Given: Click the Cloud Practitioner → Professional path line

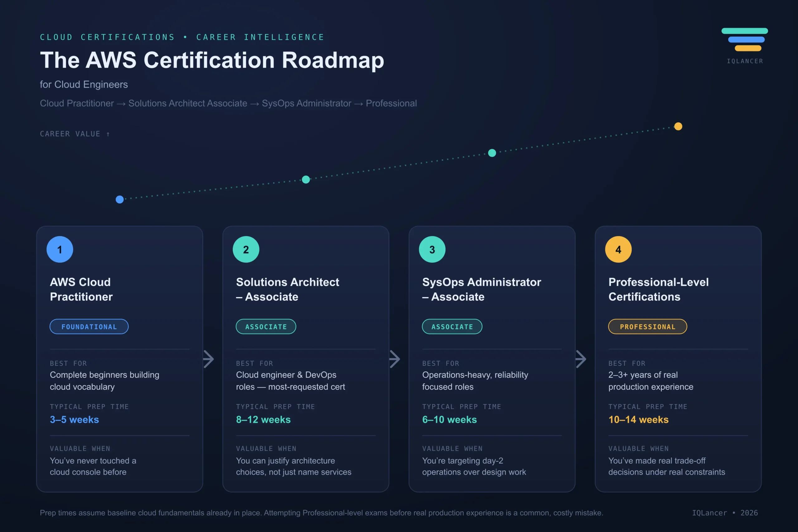Looking at the screenshot, I should 228,103.
